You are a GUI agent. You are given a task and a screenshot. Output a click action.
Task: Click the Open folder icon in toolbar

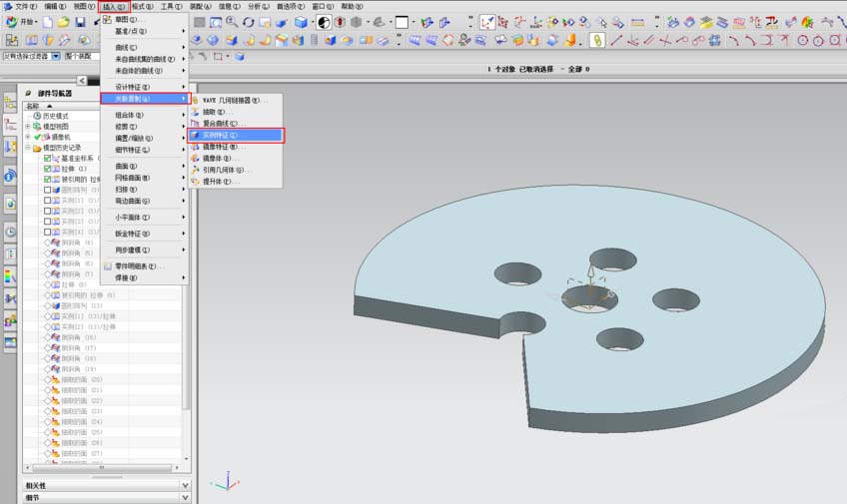[63, 22]
